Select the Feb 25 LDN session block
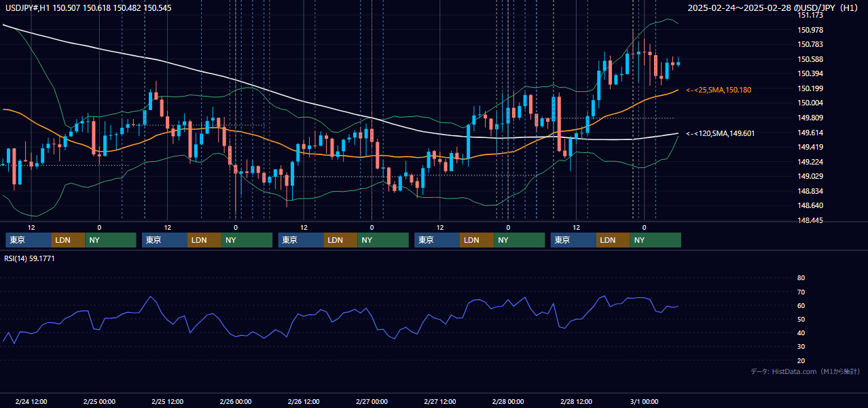 [205, 240]
